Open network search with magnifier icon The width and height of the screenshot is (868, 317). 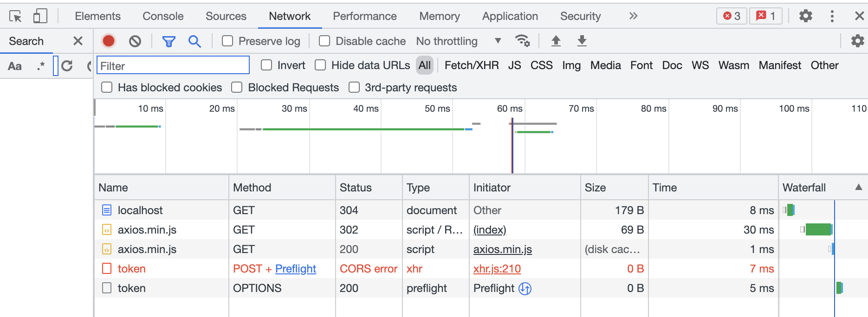click(194, 42)
